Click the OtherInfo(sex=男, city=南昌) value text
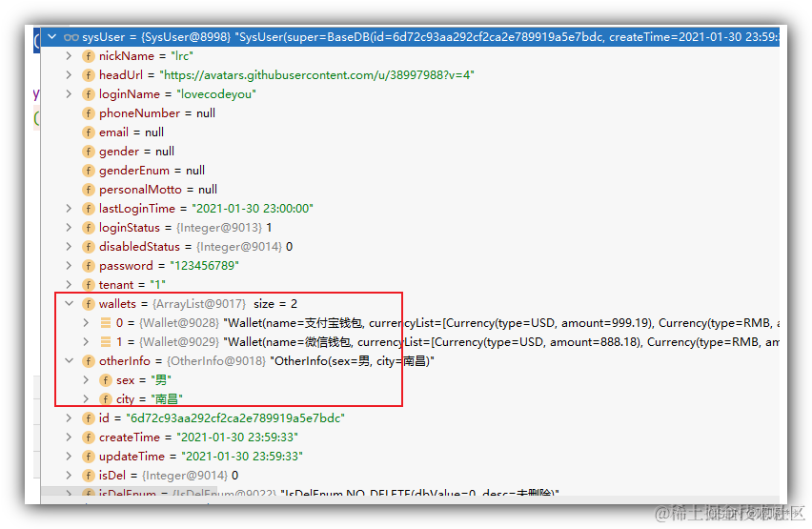 (x=352, y=361)
